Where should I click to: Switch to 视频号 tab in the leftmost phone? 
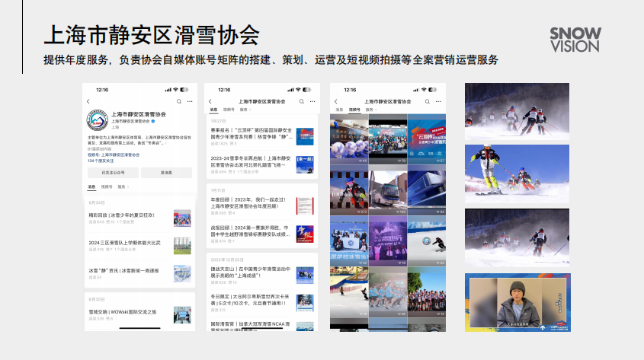tap(107, 186)
